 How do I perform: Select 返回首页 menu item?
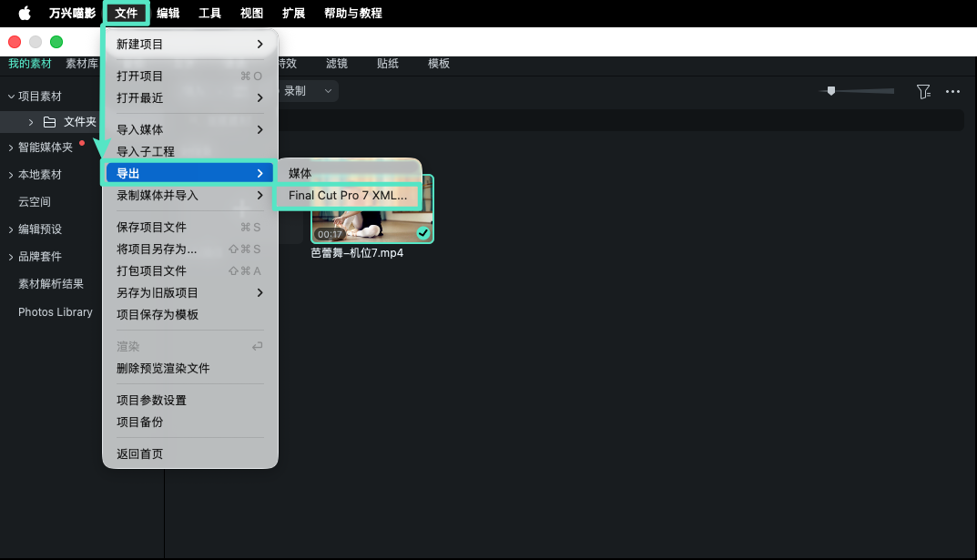point(190,454)
